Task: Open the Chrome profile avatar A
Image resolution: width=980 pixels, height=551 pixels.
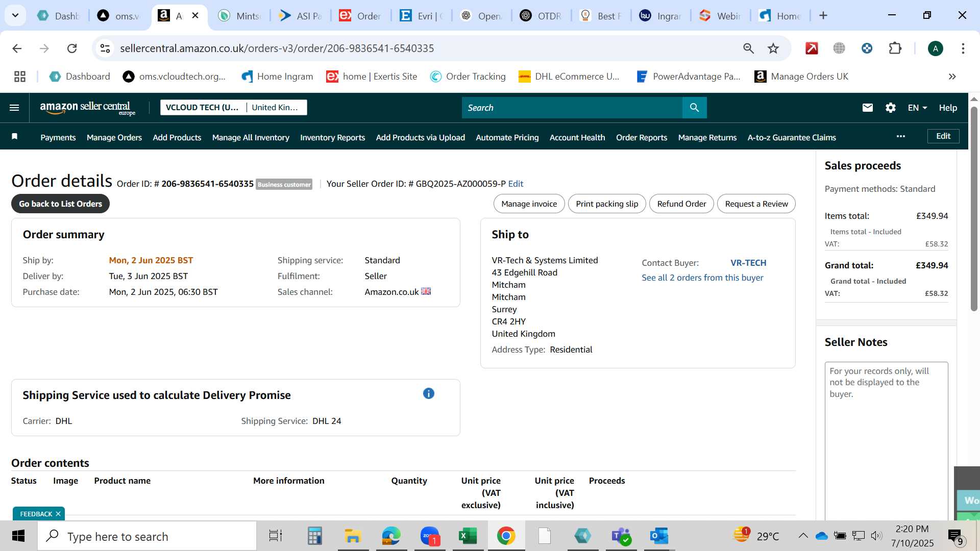Action: (x=935, y=48)
